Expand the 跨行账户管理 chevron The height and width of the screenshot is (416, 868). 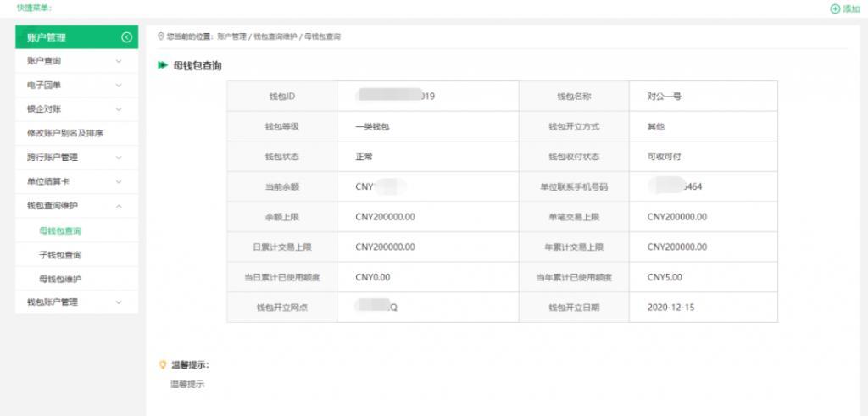119,158
